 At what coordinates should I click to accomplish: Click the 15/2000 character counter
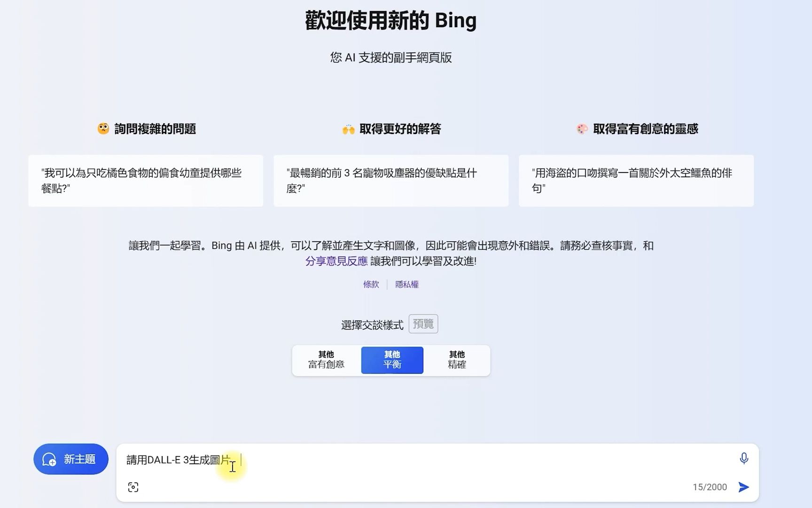710,487
